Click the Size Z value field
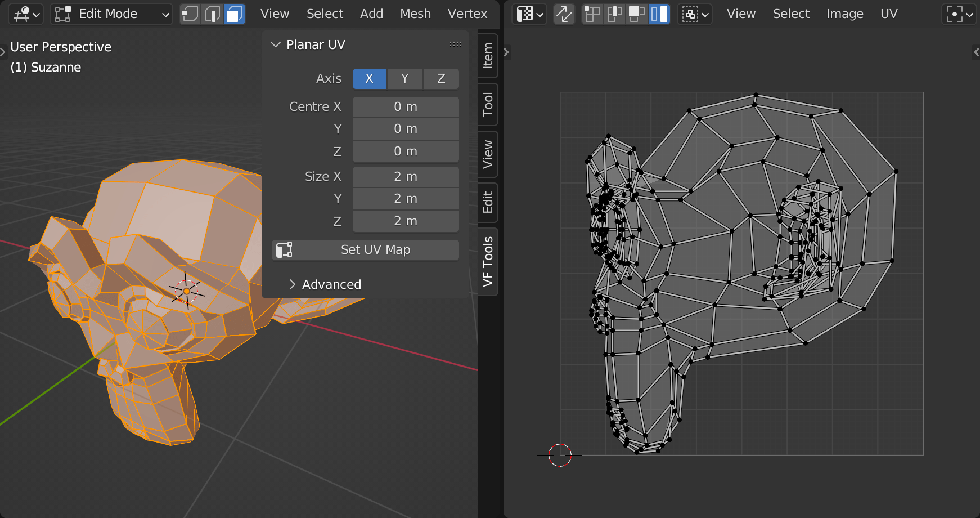This screenshot has height=518, width=980. [x=406, y=221]
